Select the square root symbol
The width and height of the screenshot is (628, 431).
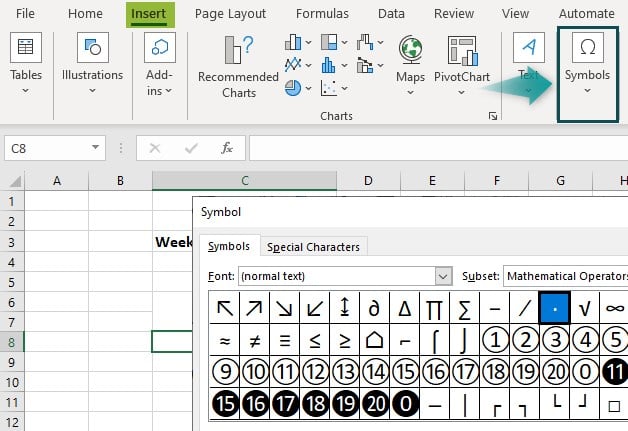click(585, 308)
